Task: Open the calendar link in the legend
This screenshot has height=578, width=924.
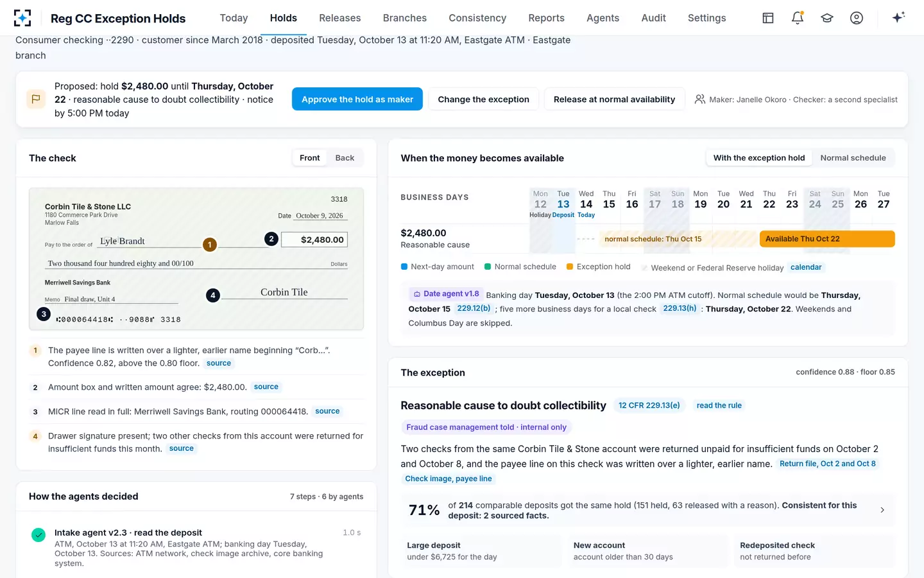Action: click(806, 267)
